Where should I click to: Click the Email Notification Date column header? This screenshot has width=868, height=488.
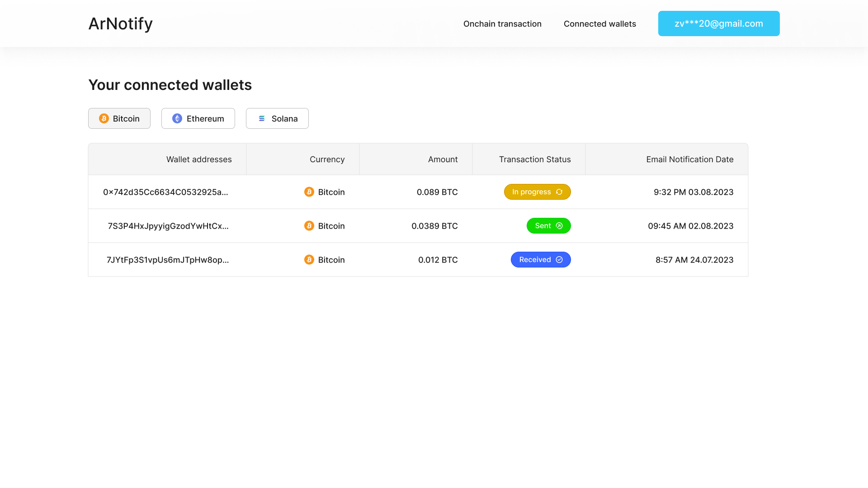tap(689, 160)
